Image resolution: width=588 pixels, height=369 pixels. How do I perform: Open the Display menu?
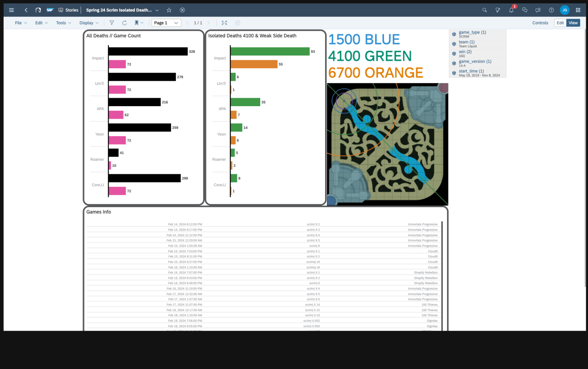(89, 23)
